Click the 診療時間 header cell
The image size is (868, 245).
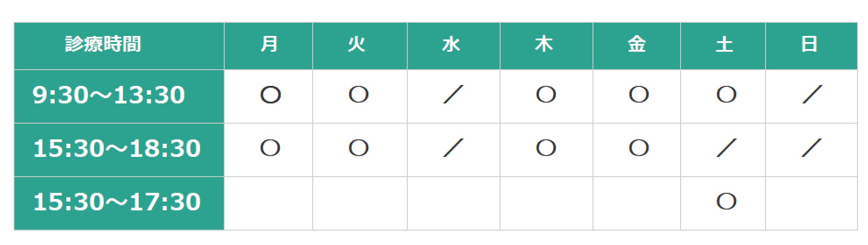(x=103, y=45)
